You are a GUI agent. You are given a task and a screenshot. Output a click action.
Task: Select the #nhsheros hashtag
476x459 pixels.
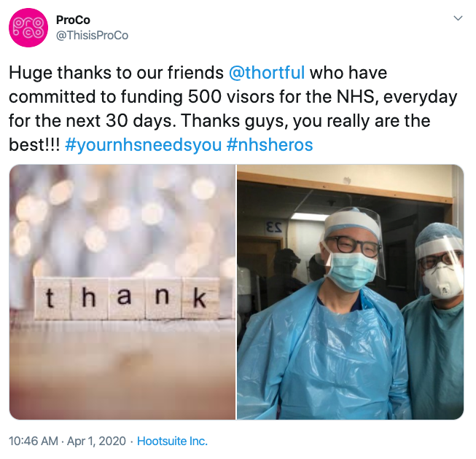coord(270,144)
